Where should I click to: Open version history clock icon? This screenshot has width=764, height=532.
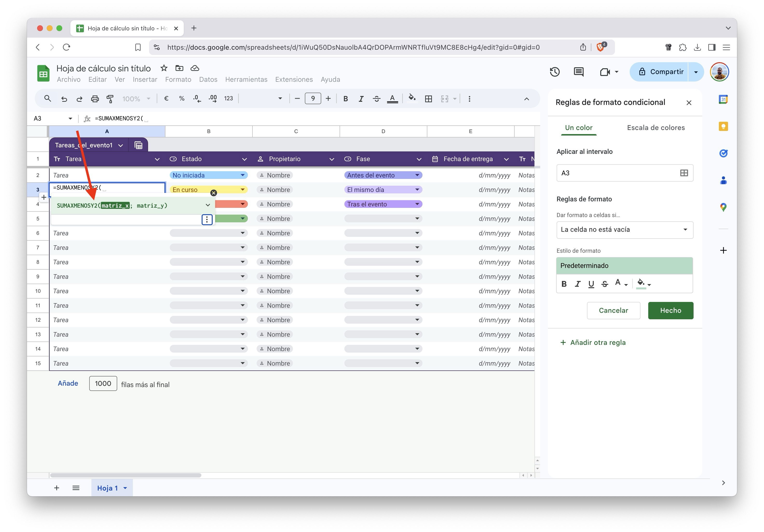coord(554,72)
